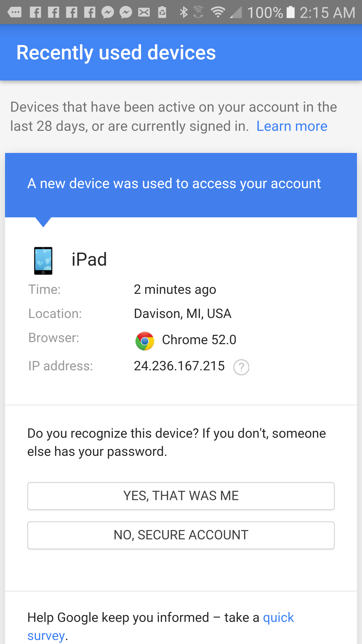Tap the screen rotation icon in status bar

pos(199,12)
